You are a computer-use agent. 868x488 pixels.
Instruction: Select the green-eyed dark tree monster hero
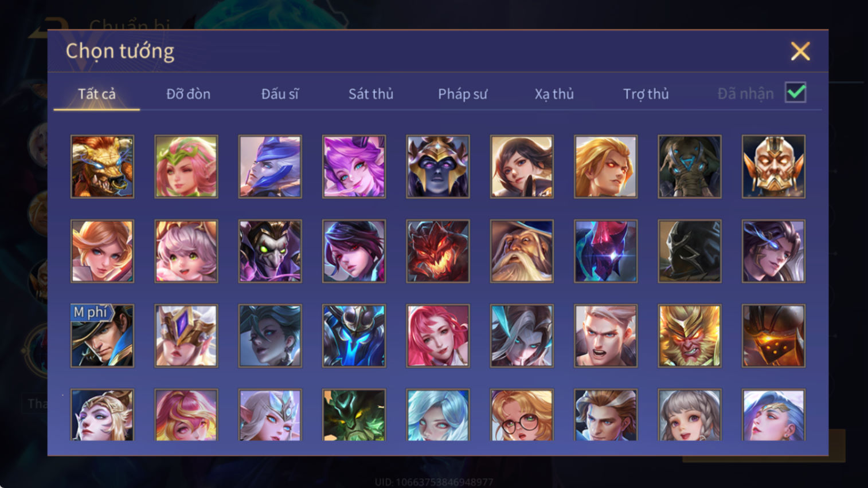coord(354,415)
